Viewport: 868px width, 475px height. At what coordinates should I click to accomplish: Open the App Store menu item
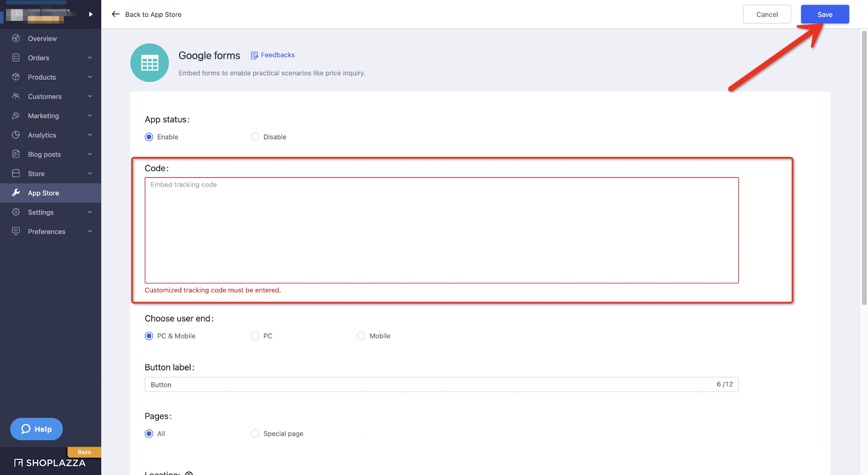pos(50,192)
